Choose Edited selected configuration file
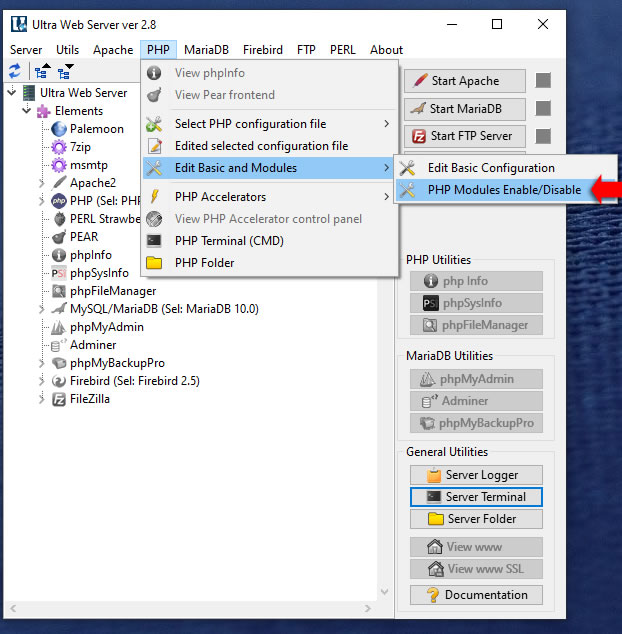Viewport: 622px width, 634px height. click(x=269, y=146)
